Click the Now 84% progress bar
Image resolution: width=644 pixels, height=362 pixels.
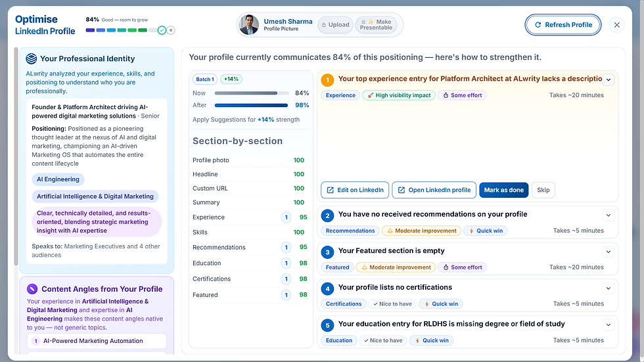[251, 93]
